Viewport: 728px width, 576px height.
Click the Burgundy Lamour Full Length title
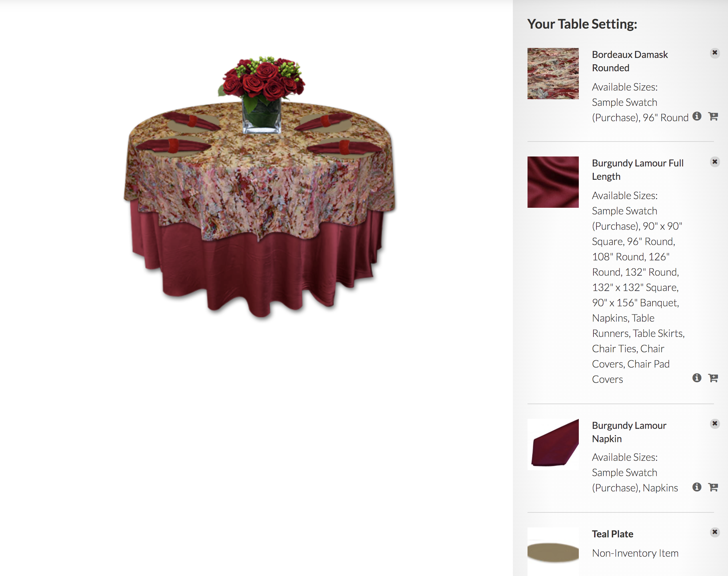click(638, 170)
